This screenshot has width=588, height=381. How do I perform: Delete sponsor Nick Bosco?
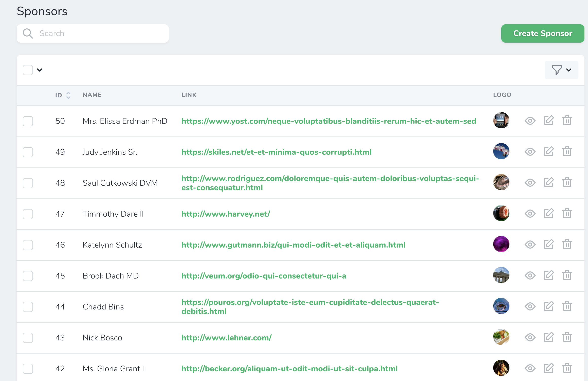567,337
